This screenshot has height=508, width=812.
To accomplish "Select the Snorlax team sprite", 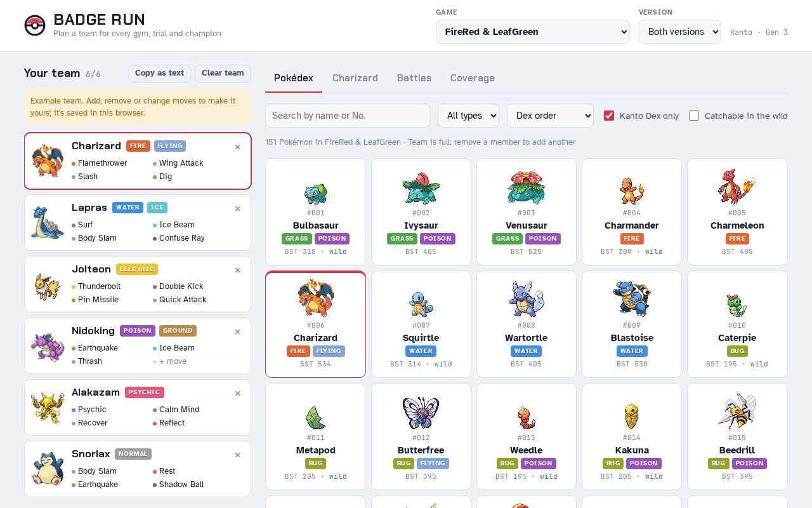I will tap(48, 469).
